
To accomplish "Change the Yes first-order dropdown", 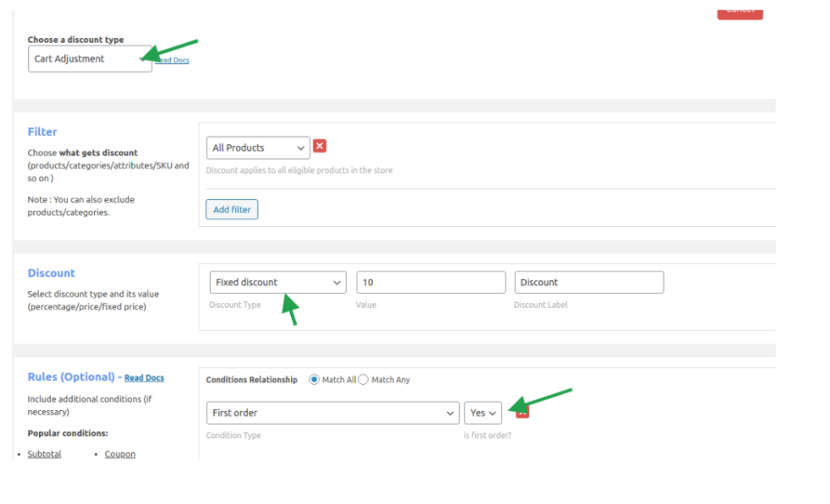I will click(483, 413).
